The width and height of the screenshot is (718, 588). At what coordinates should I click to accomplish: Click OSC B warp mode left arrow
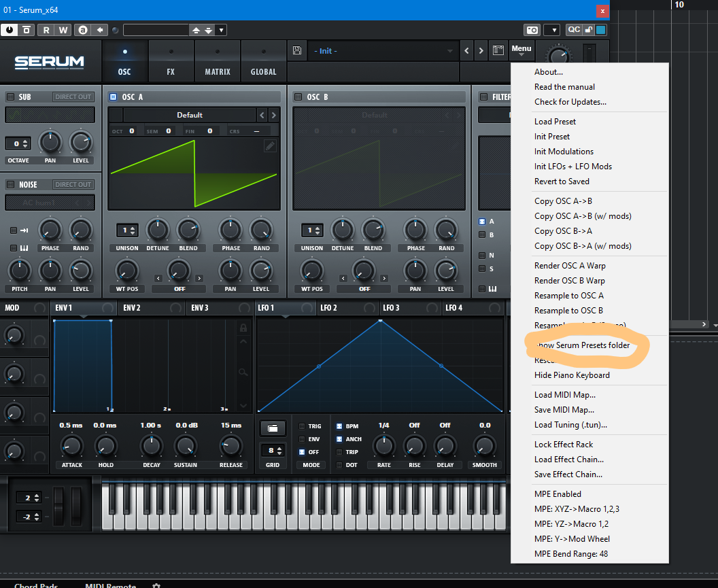(343, 279)
